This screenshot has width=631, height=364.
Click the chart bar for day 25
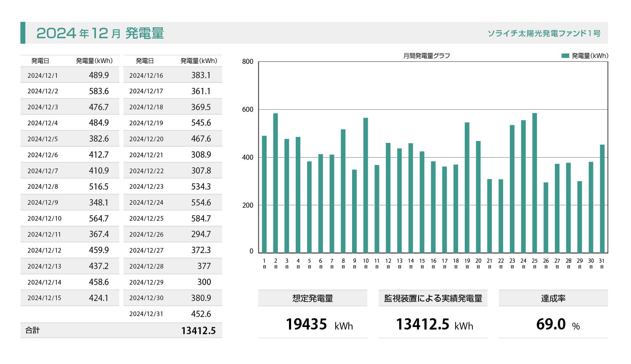coord(535,183)
